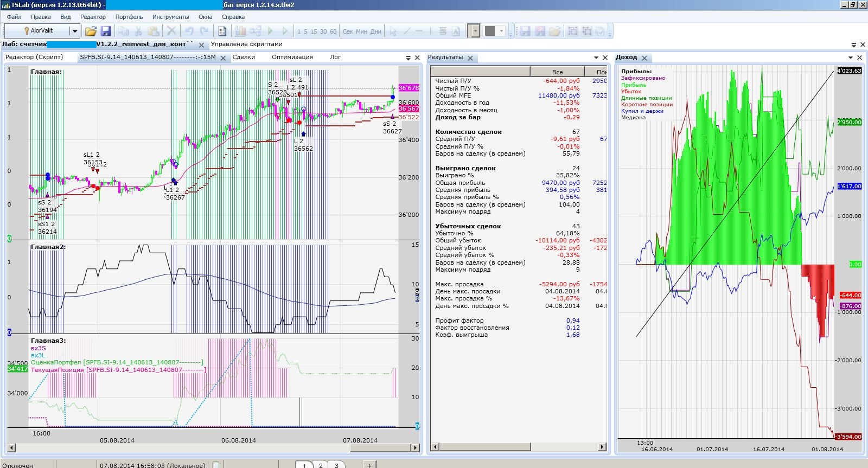Click the chart's horizontal scrollbar right arrow

click(415, 447)
